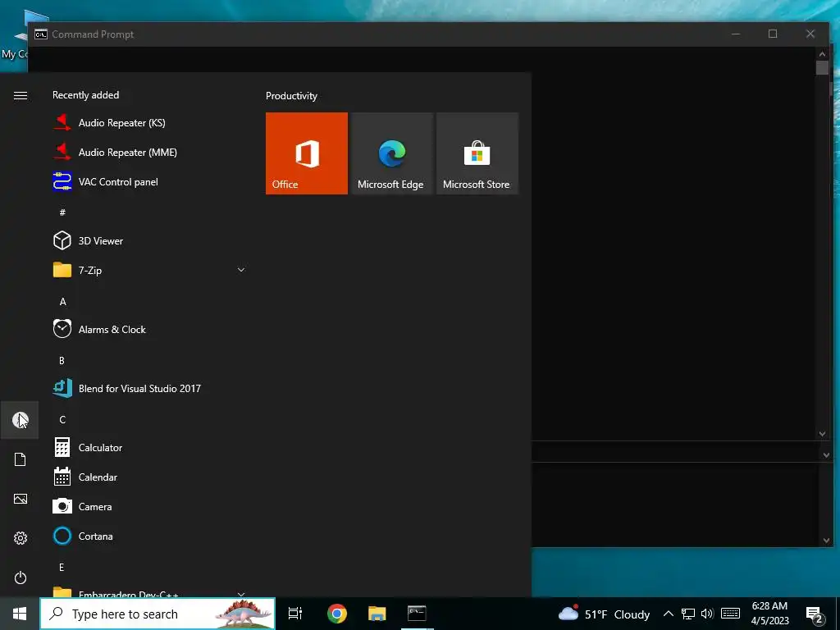Open the Microsoft Edge tile
The image size is (840, 630).
tap(391, 153)
